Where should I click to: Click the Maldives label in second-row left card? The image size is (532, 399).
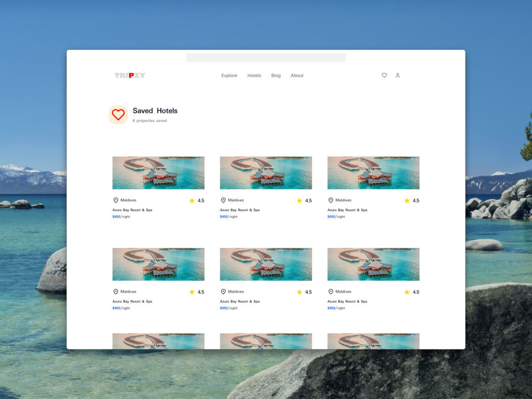click(128, 292)
